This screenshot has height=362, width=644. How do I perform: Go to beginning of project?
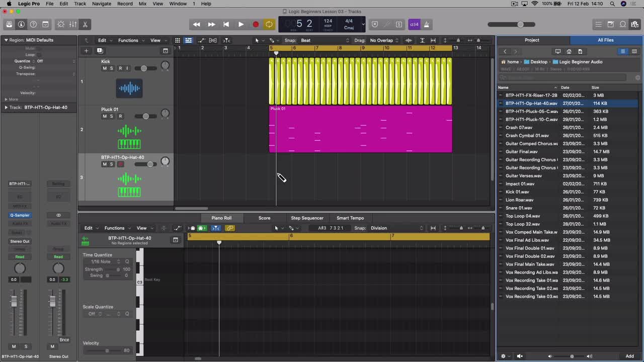click(226, 24)
